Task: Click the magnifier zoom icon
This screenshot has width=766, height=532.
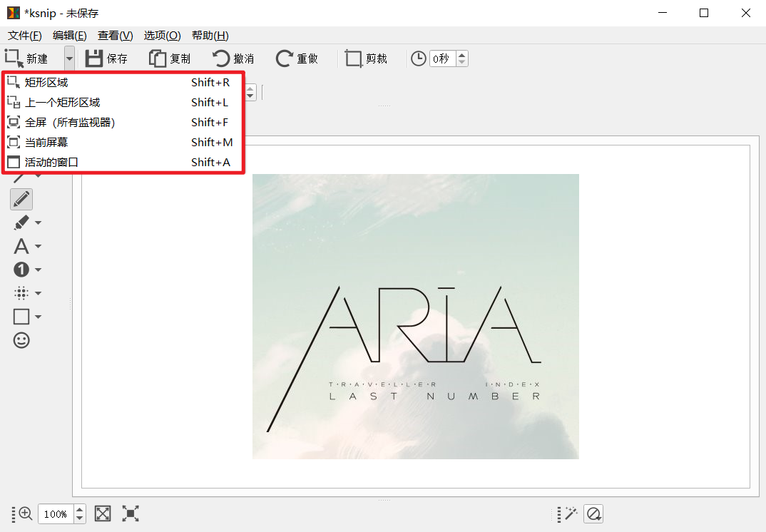Action: pyautogui.click(x=26, y=513)
